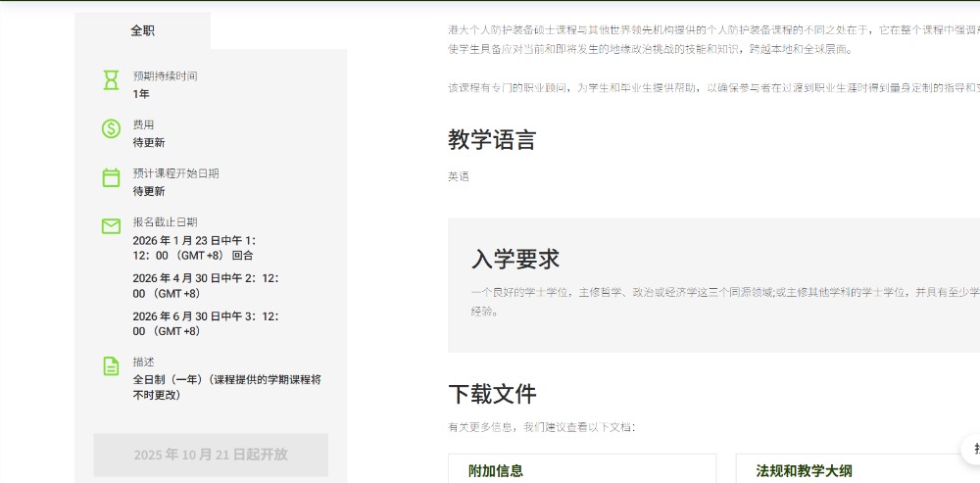Click the calendar course start date icon
Image resolution: width=980 pixels, height=483 pixels.
111,177
